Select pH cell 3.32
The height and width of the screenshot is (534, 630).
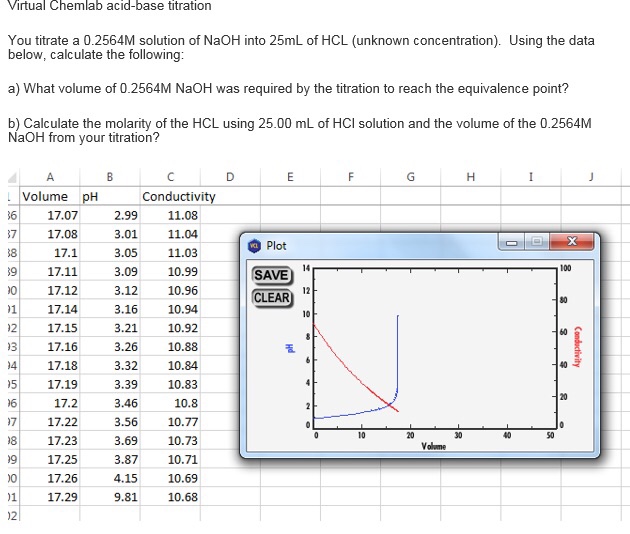coord(110,366)
